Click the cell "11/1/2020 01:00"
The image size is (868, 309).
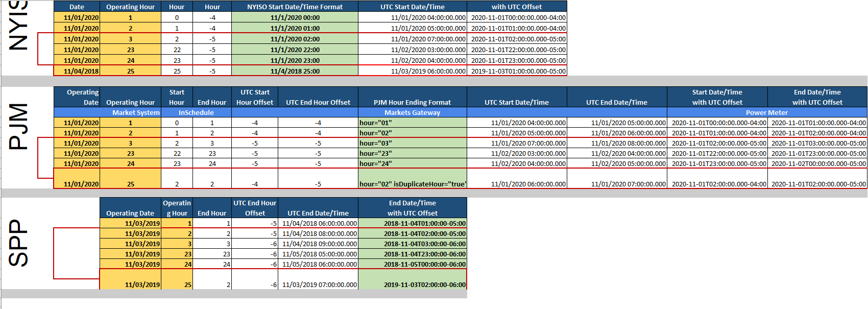tap(295, 28)
